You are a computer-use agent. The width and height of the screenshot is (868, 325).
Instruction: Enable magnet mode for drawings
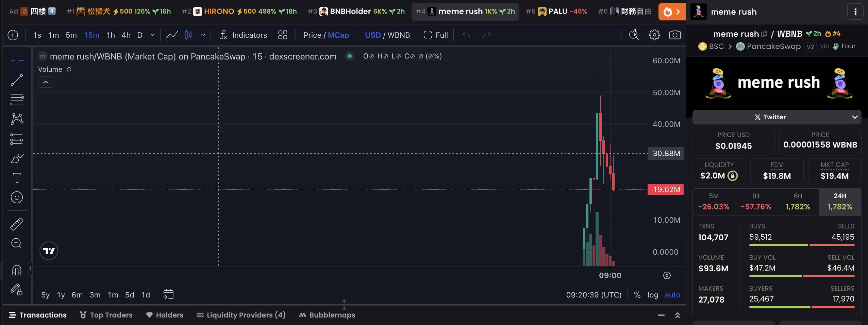coord(17,270)
